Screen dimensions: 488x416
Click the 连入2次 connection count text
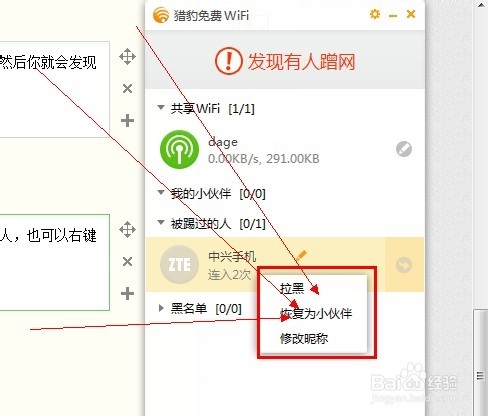pyautogui.click(x=229, y=275)
